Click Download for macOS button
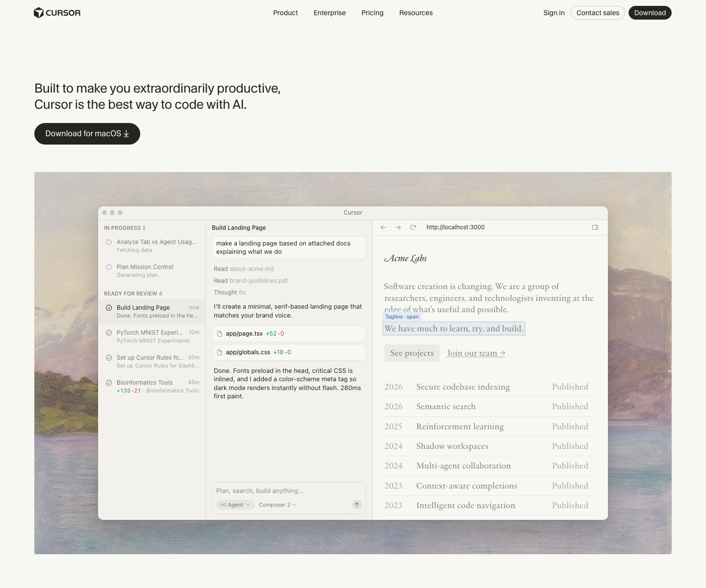Viewport: 706px width, 588px height. tap(87, 134)
